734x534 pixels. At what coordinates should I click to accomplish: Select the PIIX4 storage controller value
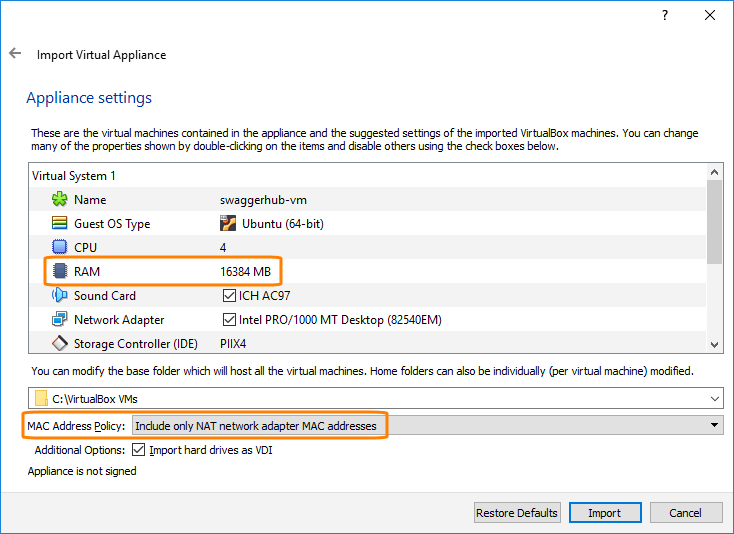(x=233, y=344)
